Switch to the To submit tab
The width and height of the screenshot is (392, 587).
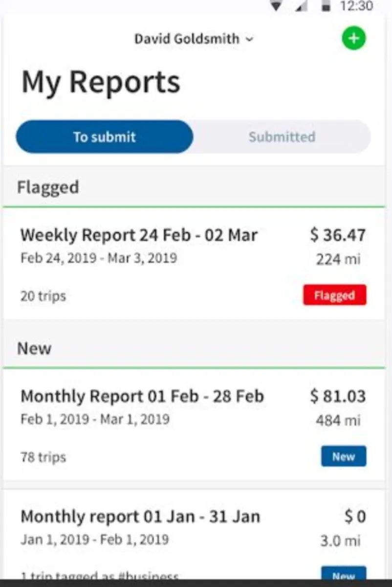105,137
